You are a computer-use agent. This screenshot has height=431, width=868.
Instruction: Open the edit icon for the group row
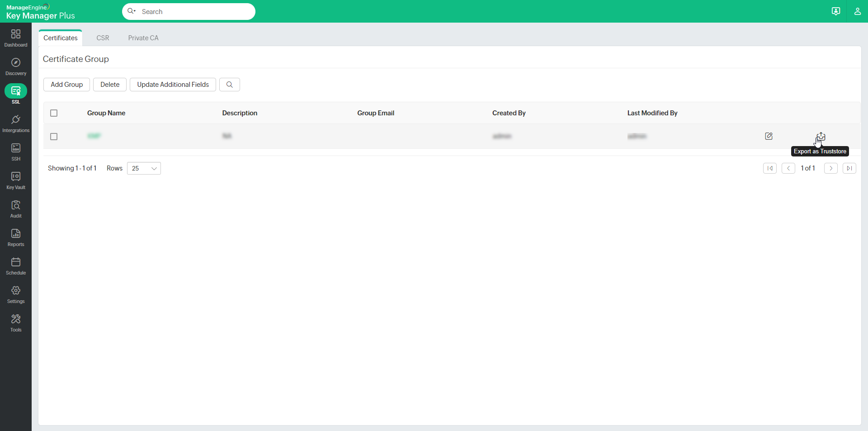click(769, 136)
